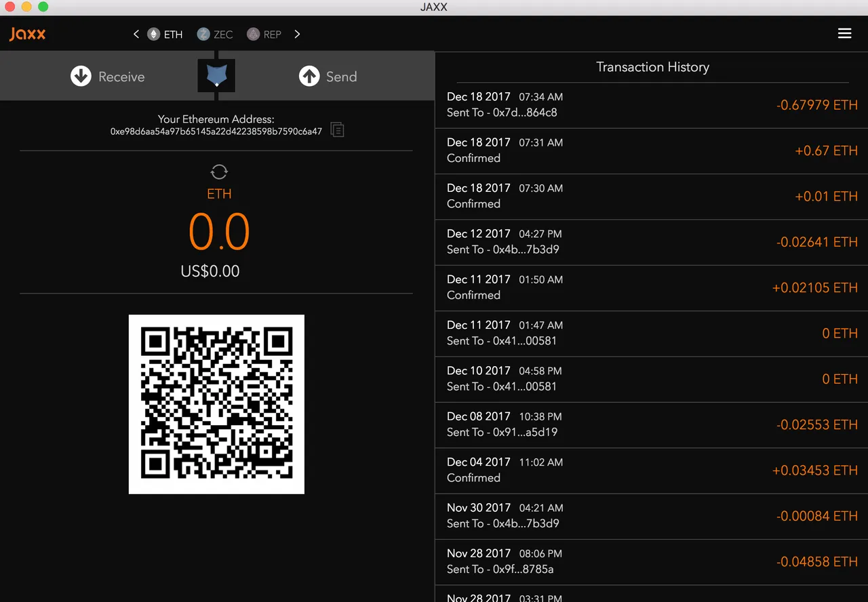Open the Dec 10 2017 transaction
Viewport: 868px width, 602px height.
[x=652, y=379]
